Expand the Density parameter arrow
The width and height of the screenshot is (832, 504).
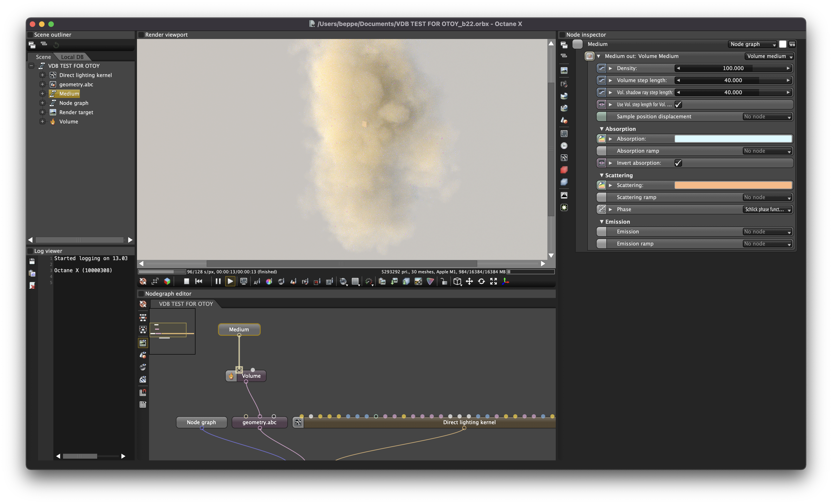pos(611,68)
